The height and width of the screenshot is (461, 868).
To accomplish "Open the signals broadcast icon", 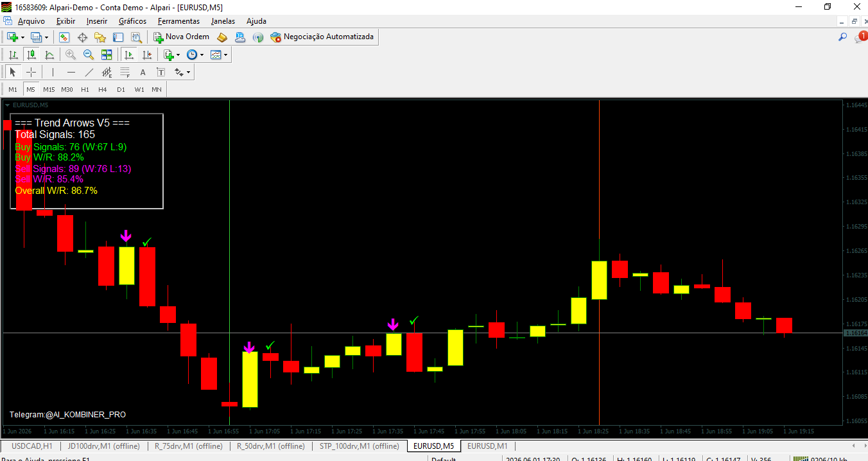I will point(258,37).
